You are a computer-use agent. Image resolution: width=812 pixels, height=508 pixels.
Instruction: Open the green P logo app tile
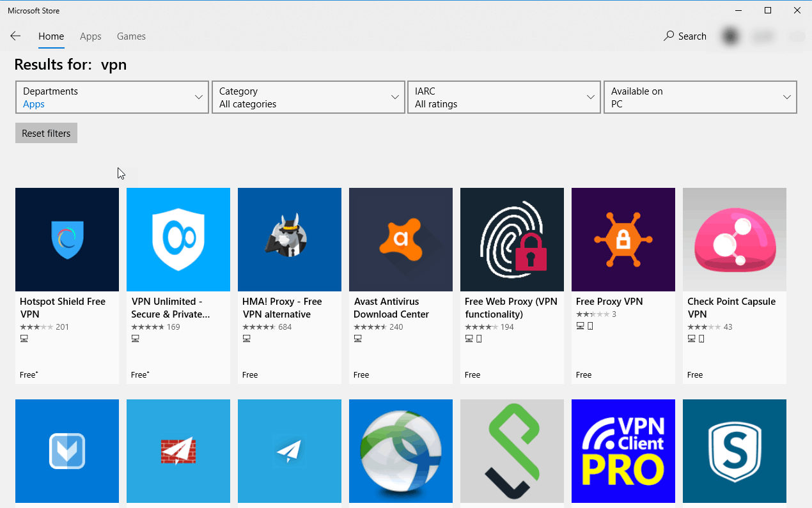[512, 451]
